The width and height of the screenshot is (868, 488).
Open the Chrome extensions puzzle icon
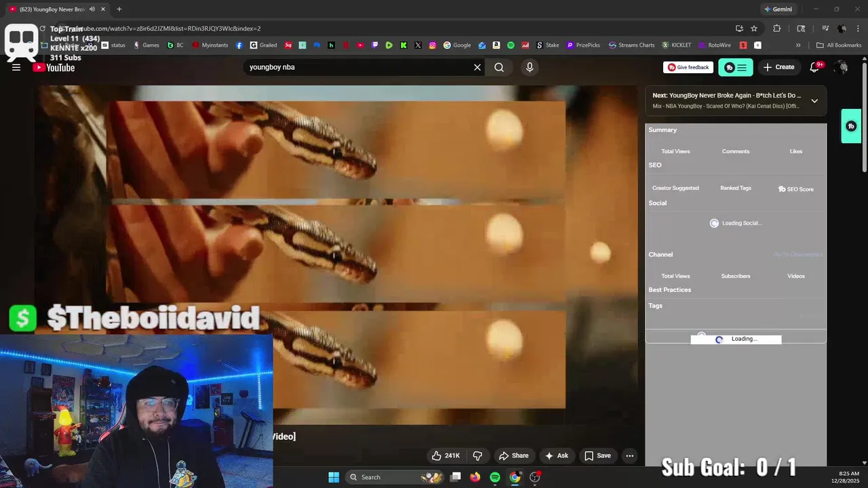(777, 28)
